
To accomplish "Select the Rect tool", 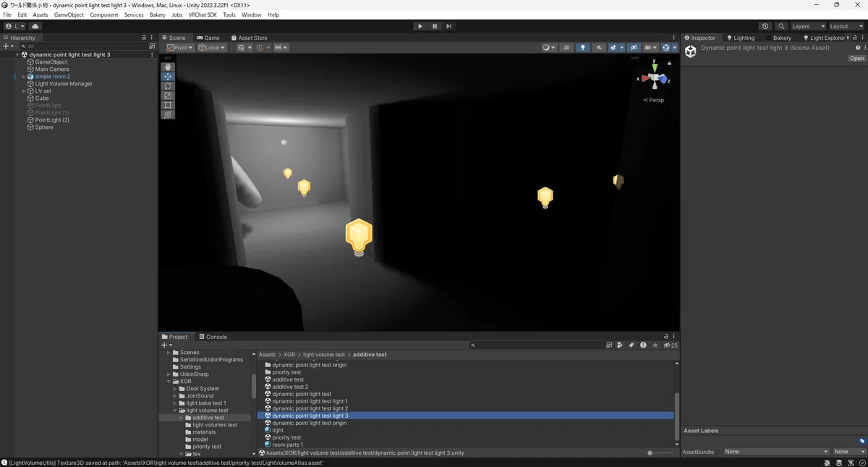I will [x=168, y=105].
